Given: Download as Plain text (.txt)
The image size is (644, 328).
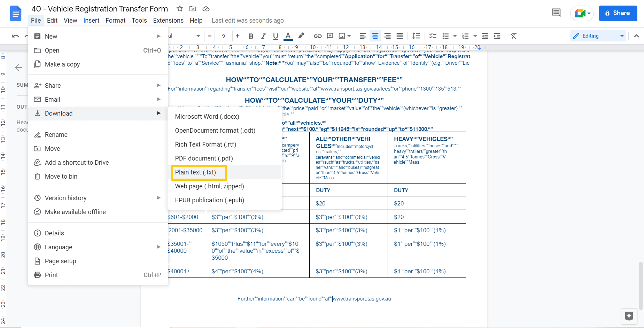Looking at the screenshot, I should (x=225, y=172).
